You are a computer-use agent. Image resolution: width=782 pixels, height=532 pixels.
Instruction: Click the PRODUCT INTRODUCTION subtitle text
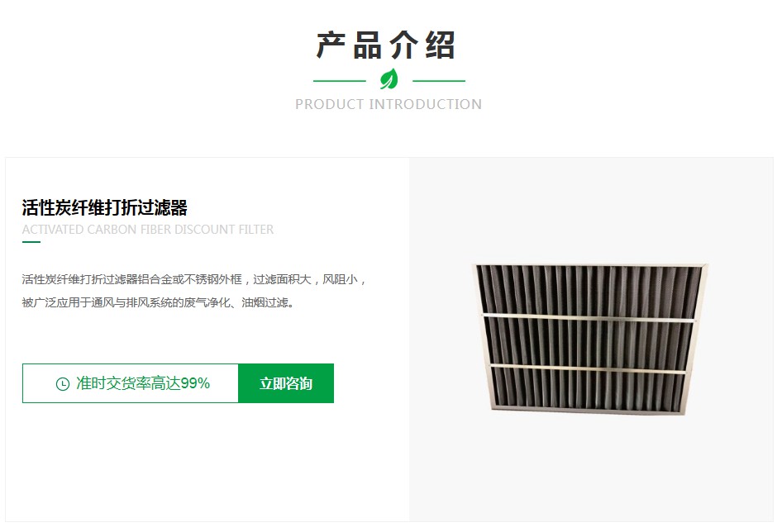[389, 104]
